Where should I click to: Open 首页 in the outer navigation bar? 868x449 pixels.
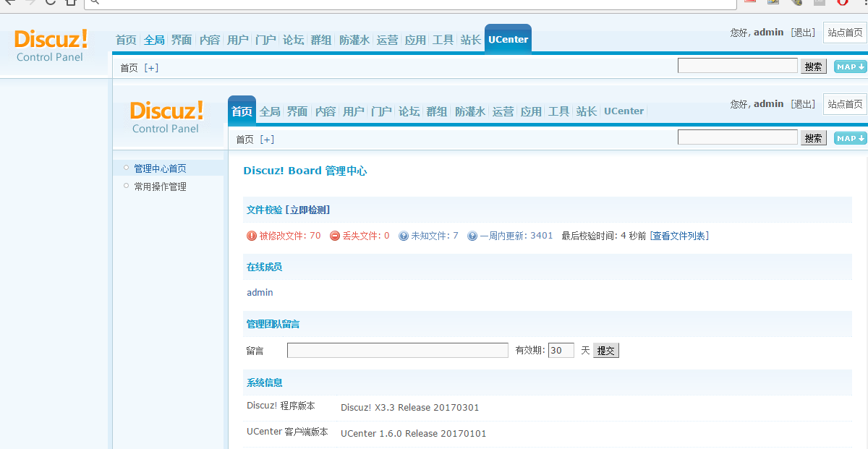(x=126, y=40)
